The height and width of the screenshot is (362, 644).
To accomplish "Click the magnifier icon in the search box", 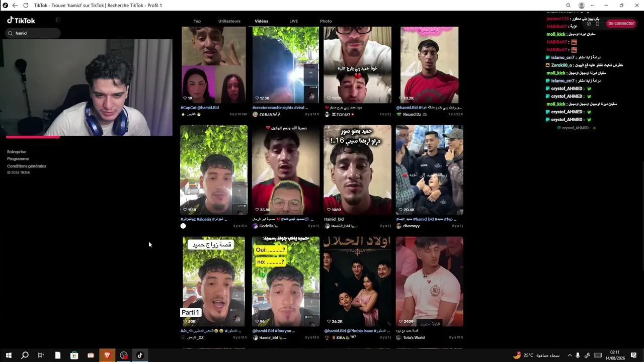I will [x=10, y=33].
